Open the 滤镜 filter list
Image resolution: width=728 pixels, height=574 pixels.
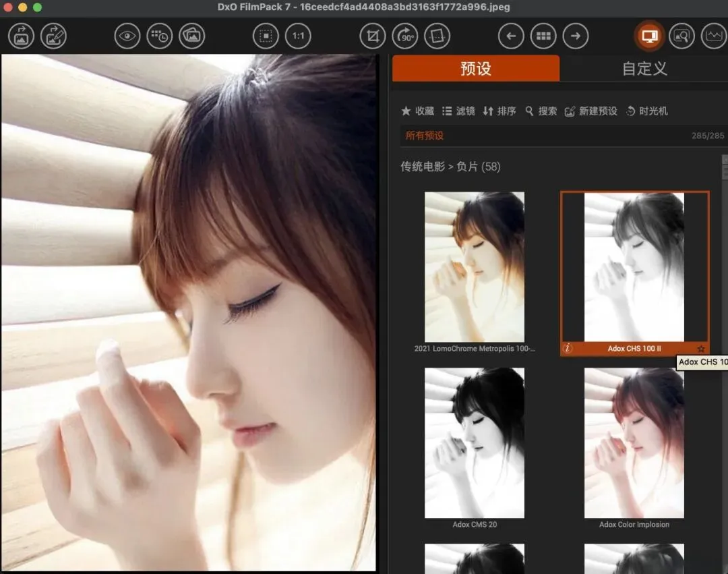[459, 111]
